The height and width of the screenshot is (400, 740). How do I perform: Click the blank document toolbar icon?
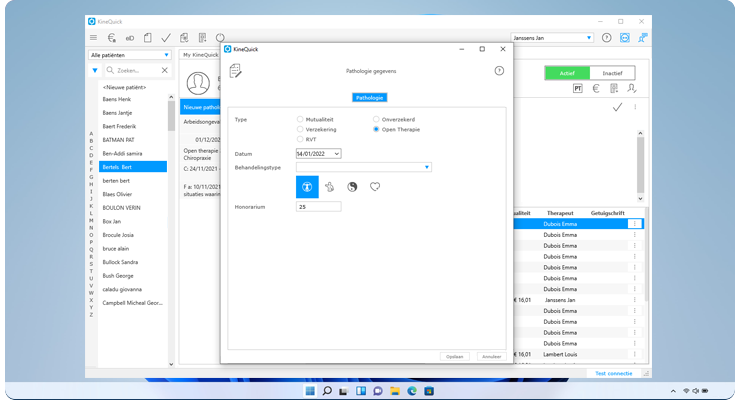pos(148,38)
